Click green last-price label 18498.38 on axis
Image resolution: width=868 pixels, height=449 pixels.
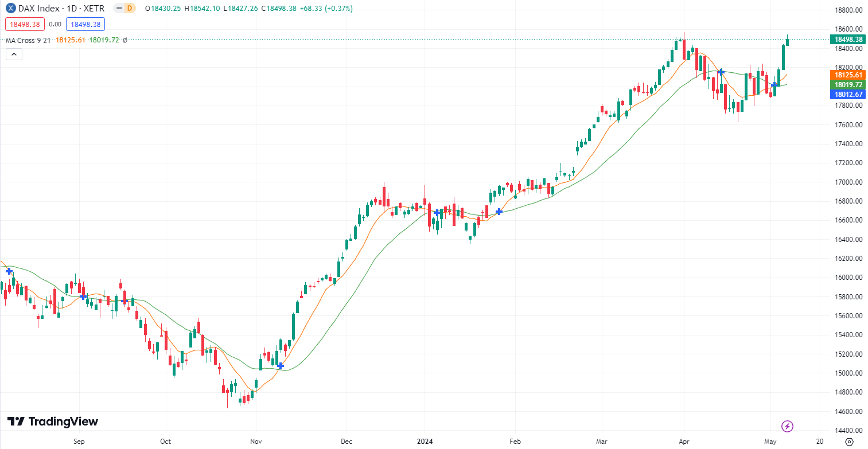click(847, 39)
